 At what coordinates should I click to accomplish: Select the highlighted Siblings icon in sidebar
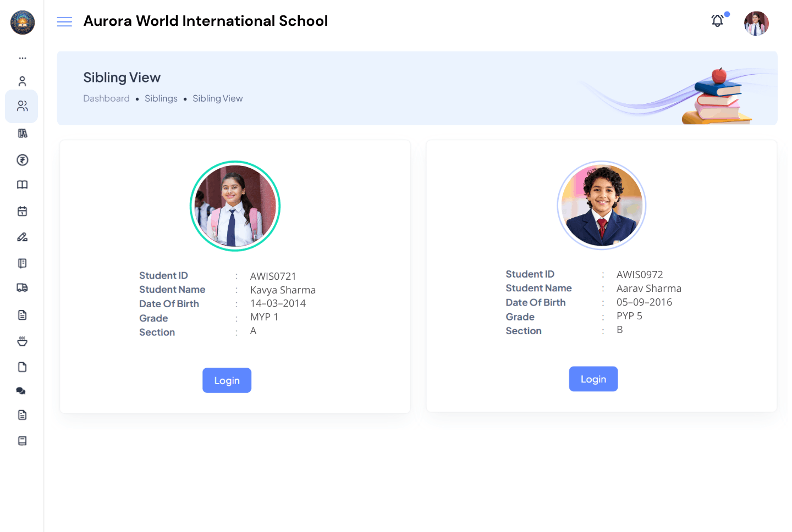click(21, 106)
